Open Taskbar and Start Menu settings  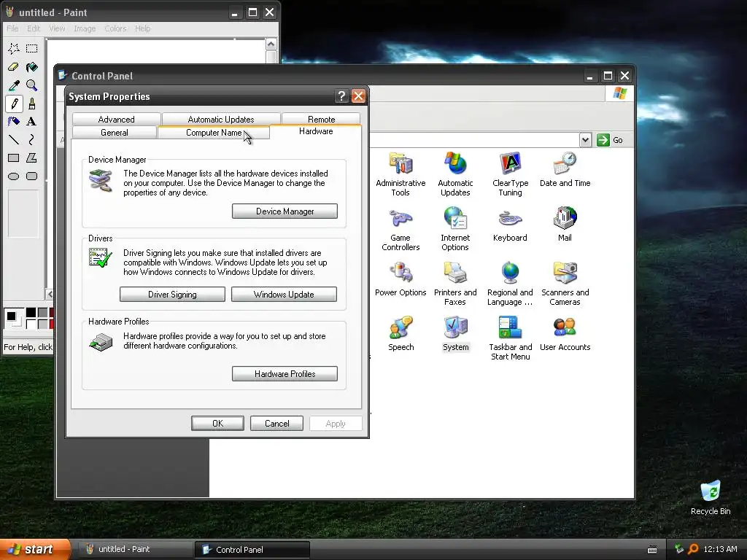click(510, 338)
